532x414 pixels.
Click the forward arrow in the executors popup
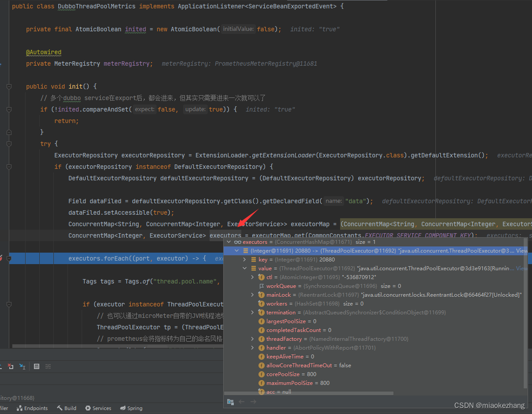253,402
